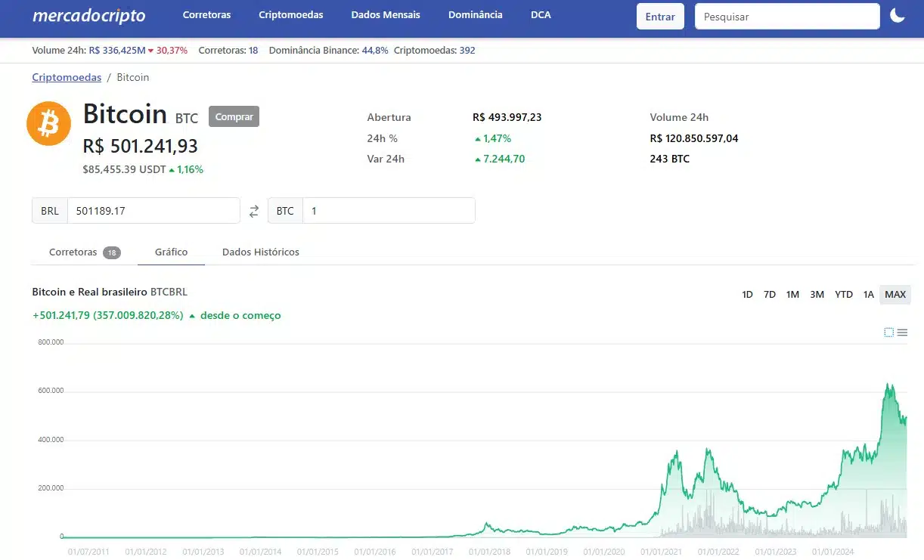This screenshot has width=924, height=560.
Task: Select the MAX chart range
Action: (895, 295)
